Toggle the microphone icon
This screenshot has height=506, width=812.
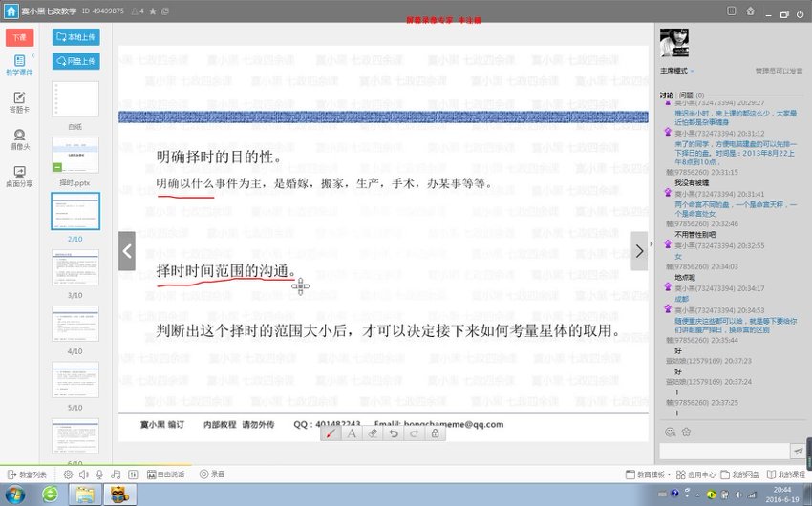pyautogui.click(x=99, y=474)
